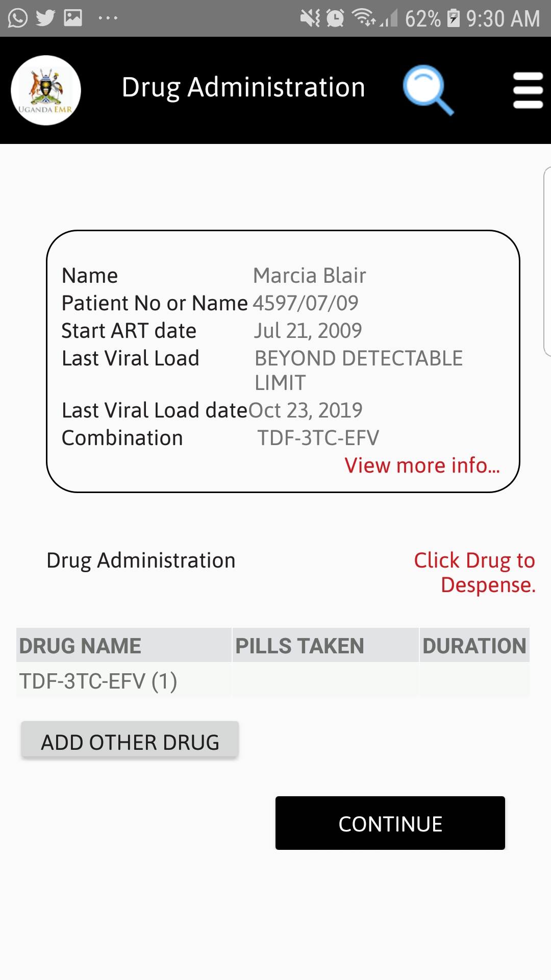Tap the more notifications dots icon
This screenshot has width=551, height=980.
pos(108,18)
